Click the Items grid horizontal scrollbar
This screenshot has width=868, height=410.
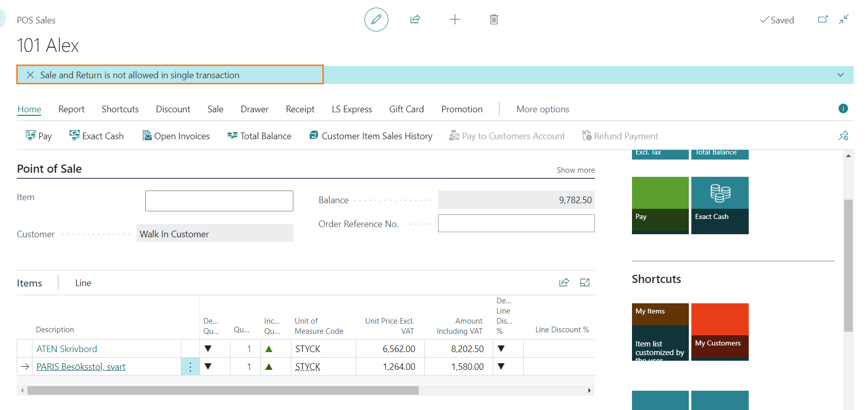point(223,390)
